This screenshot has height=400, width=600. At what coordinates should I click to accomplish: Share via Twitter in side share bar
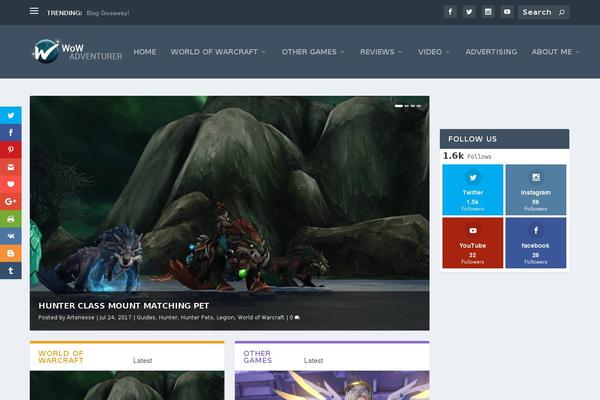(x=11, y=115)
